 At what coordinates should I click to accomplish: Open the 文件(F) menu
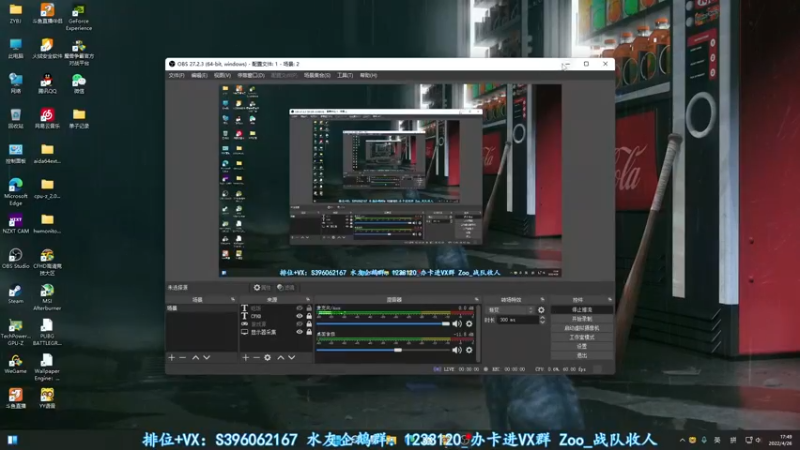click(x=177, y=76)
